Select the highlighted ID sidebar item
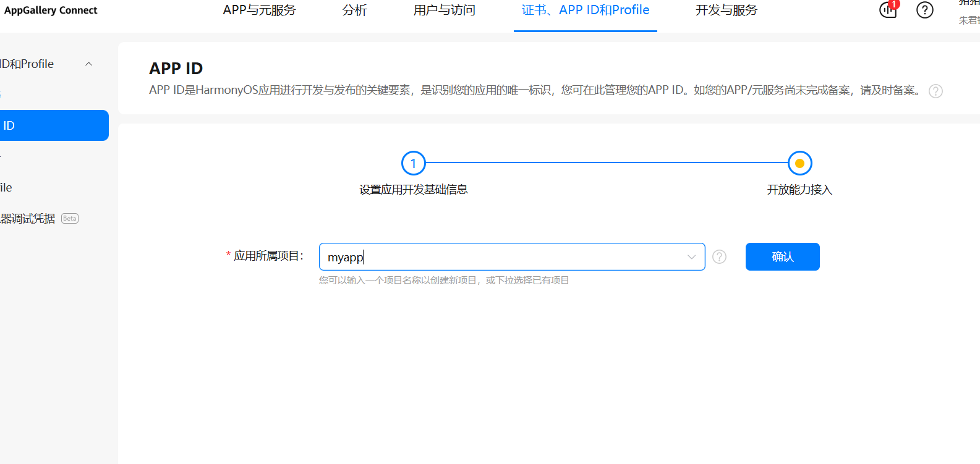Image resolution: width=980 pixels, height=464 pixels. [54, 125]
